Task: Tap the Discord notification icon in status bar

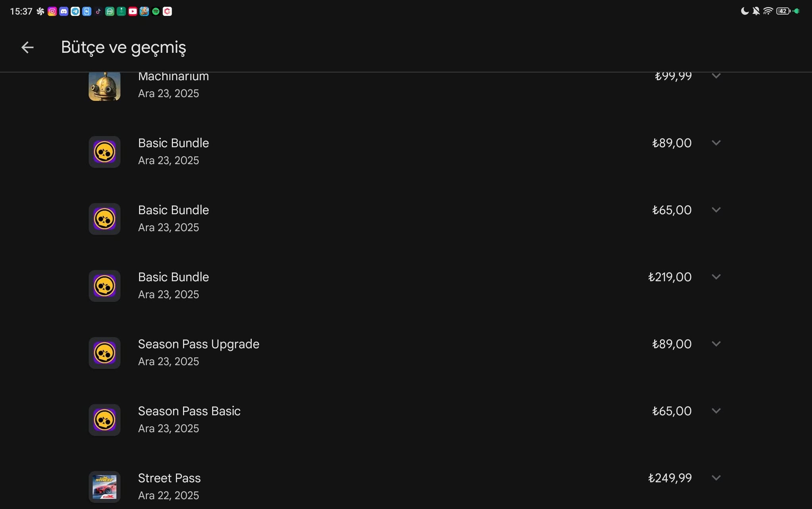Action: tap(63, 12)
